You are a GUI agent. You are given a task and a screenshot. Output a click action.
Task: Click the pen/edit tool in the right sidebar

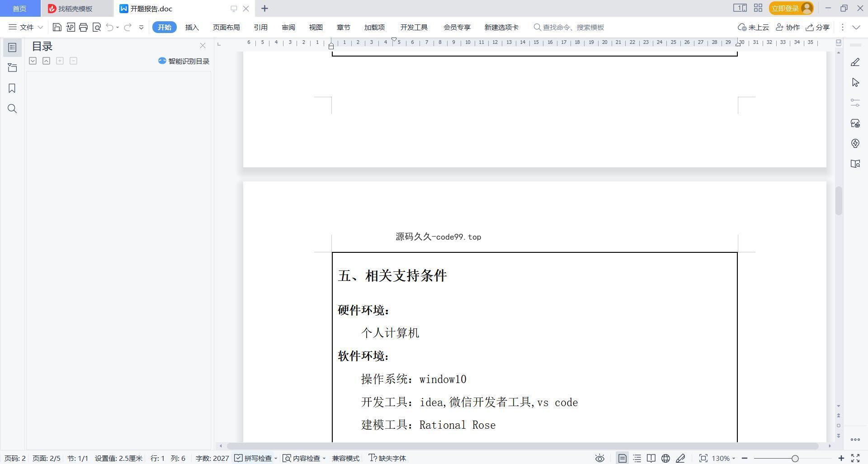pos(855,62)
